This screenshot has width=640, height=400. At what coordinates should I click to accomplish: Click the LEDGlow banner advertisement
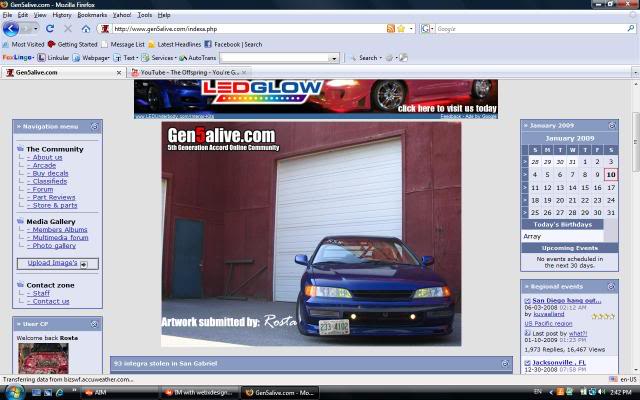316,99
